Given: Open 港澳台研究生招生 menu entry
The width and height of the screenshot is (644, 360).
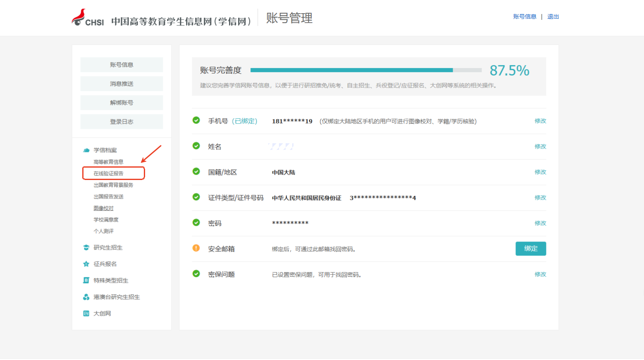Looking at the screenshot, I should [117, 297].
